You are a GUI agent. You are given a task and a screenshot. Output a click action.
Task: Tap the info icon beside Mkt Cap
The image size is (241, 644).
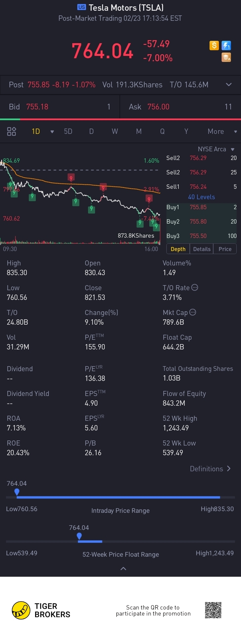tap(193, 312)
